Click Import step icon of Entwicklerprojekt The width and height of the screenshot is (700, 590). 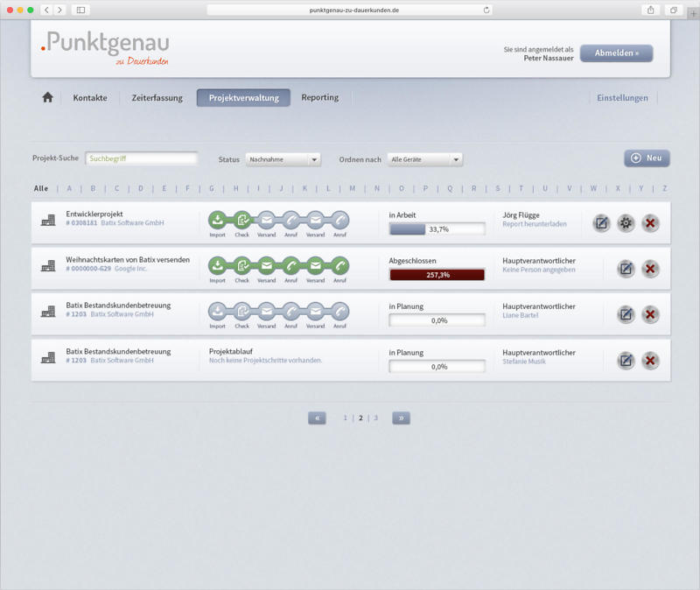point(217,220)
